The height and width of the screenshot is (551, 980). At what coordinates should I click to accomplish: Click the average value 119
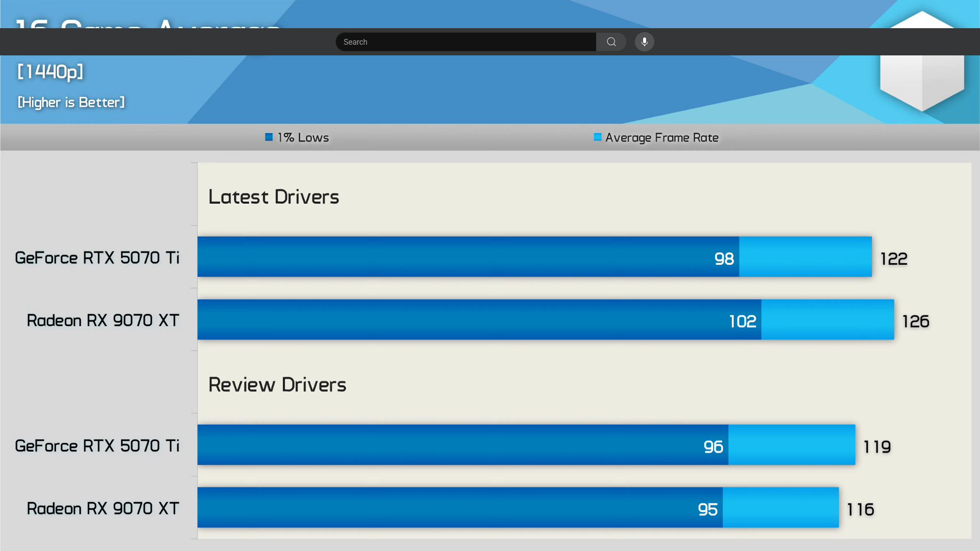click(x=876, y=447)
